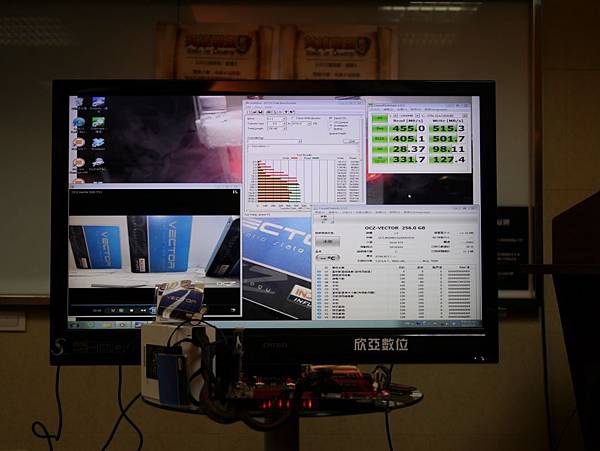This screenshot has width=600, height=451.
Task: Select the 127.4 write result in CrystalDiskMark
Action: pyautogui.click(x=448, y=160)
